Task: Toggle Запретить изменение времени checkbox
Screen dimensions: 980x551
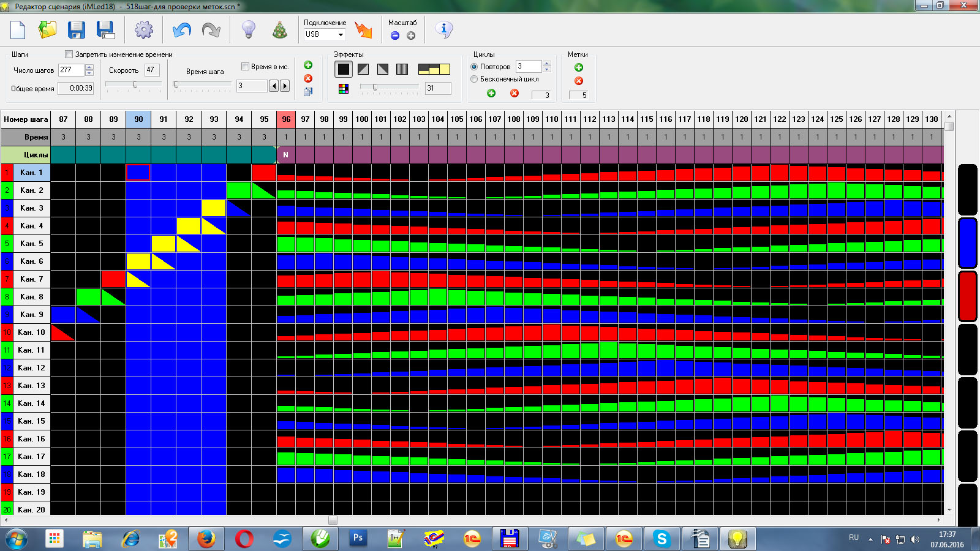Action: (69, 54)
